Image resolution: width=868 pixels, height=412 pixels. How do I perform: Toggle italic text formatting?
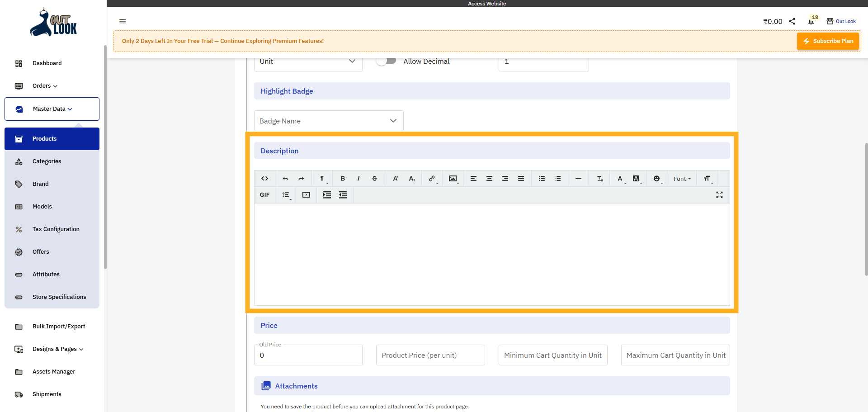[x=359, y=179]
